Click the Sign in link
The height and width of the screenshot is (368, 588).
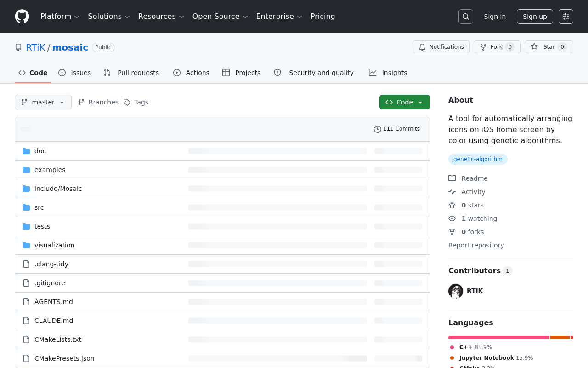click(x=495, y=17)
